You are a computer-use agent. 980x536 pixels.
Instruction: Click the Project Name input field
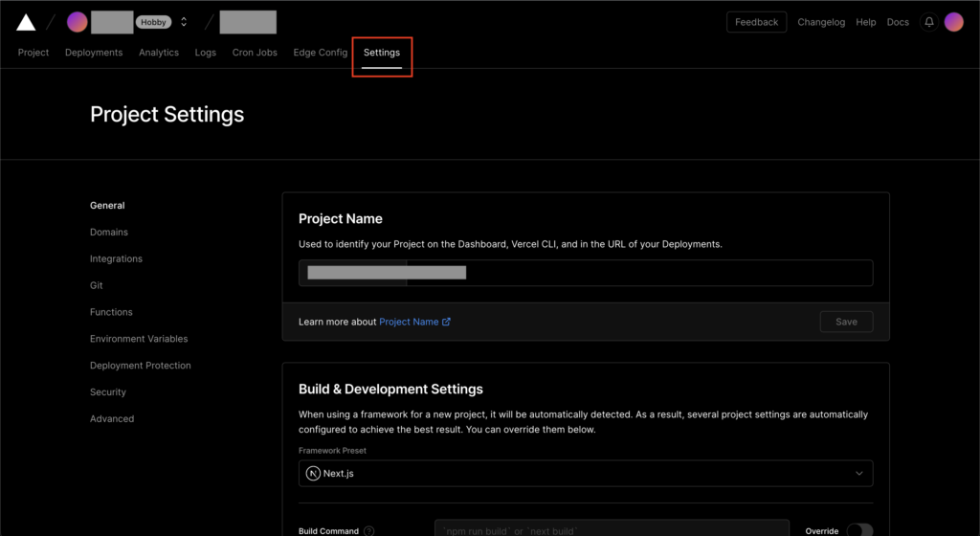[x=639, y=273]
